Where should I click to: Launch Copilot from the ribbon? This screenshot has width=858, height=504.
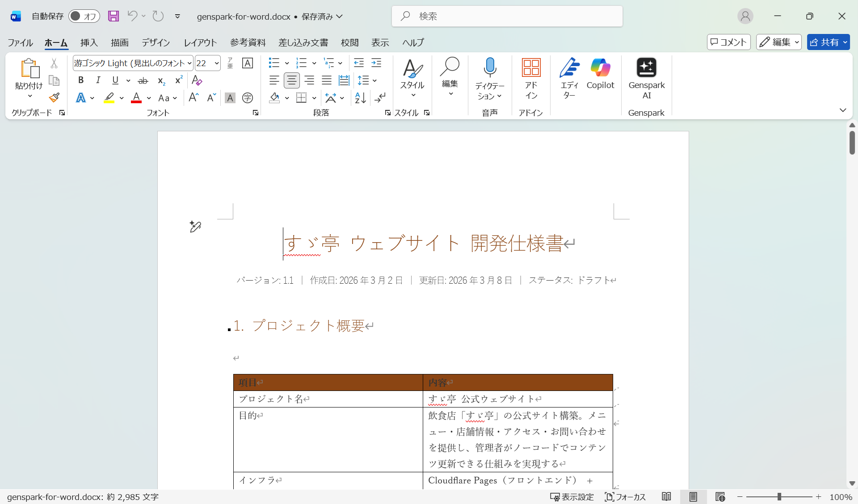click(600, 76)
